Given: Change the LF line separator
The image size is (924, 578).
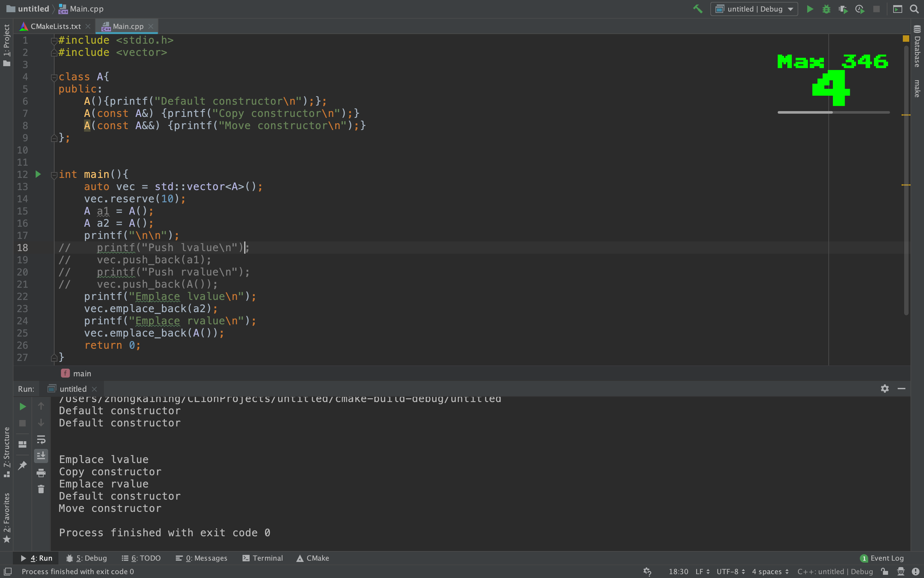Looking at the screenshot, I should click(703, 572).
